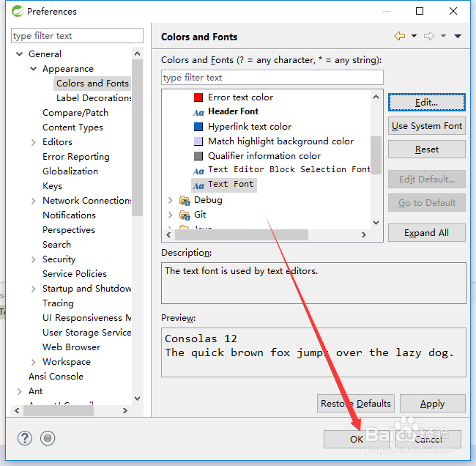The width and height of the screenshot is (476, 466).
Task: Click the Expand All button
Action: point(426,233)
